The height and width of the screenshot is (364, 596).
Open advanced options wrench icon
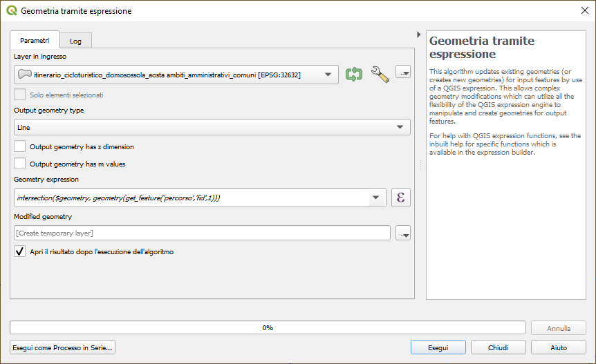coord(380,74)
